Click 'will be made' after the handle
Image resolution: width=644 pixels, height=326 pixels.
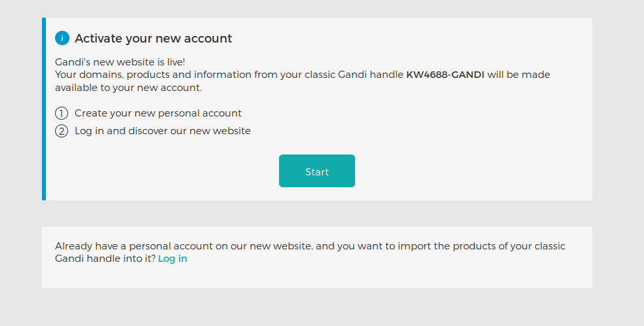[519, 75]
